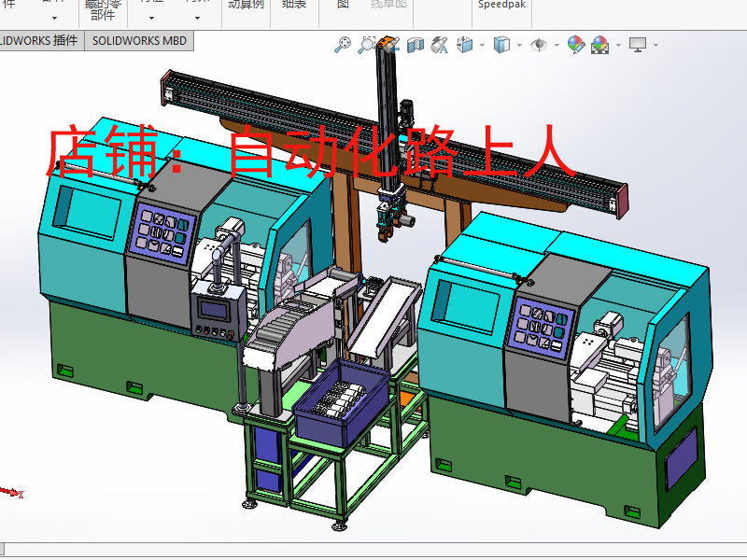Image resolution: width=747 pixels, height=560 pixels.
Task: Select the Zoom to Area magnifier tool
Action: [366, 44]
